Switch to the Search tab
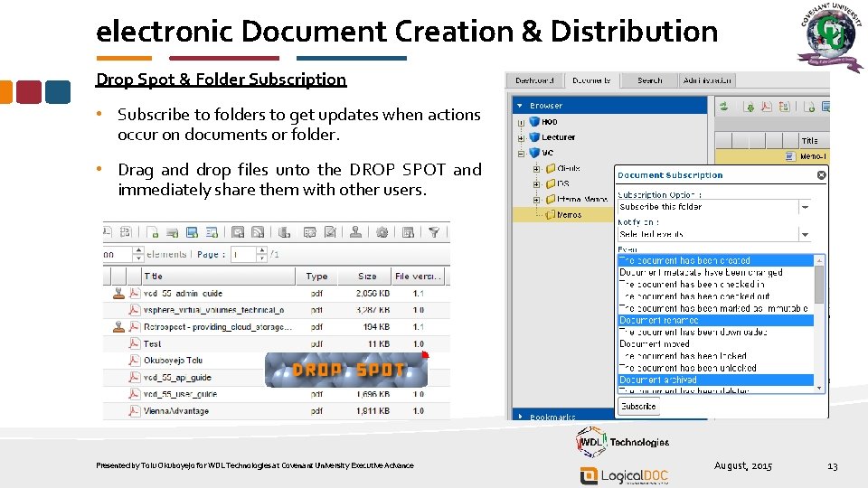 [x=649, y=80]
